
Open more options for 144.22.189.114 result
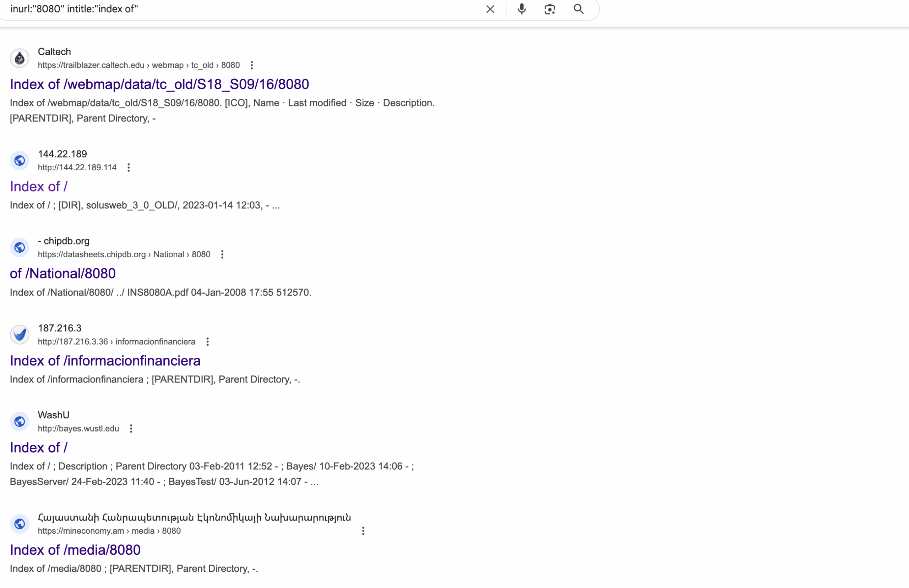coord(129,167)
